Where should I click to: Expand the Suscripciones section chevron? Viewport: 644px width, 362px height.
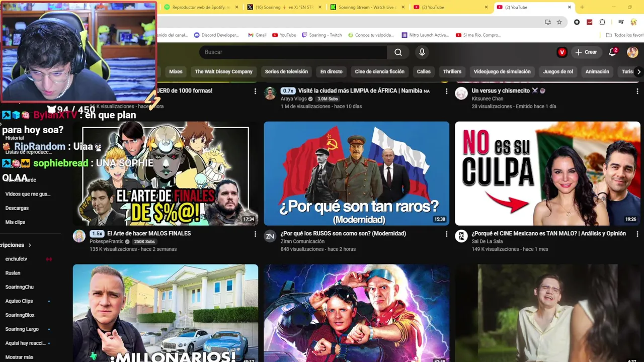coord(30,245)
